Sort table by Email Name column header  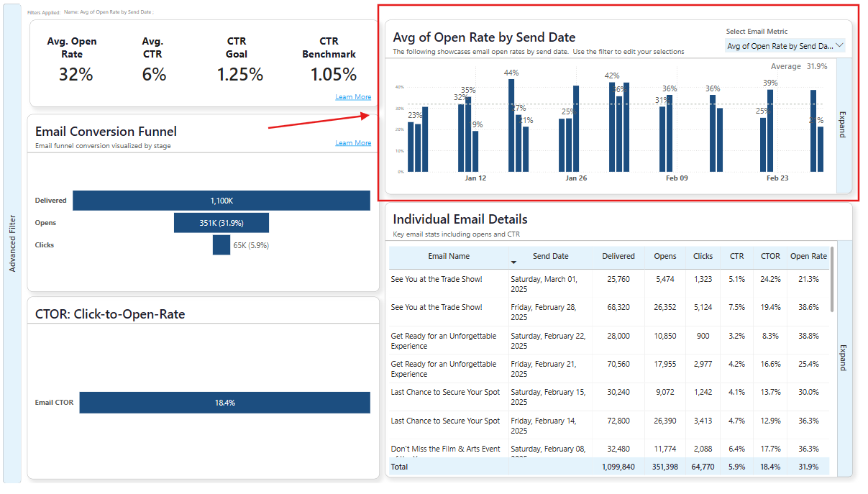[x=449, y=256]
